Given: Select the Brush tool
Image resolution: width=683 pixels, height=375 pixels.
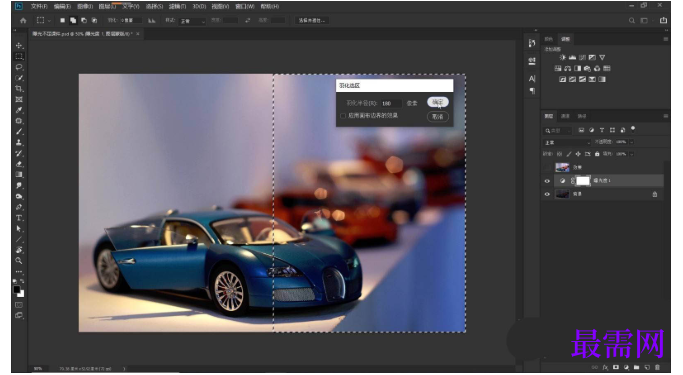Looking at the screenshot, I should point(19,132).
